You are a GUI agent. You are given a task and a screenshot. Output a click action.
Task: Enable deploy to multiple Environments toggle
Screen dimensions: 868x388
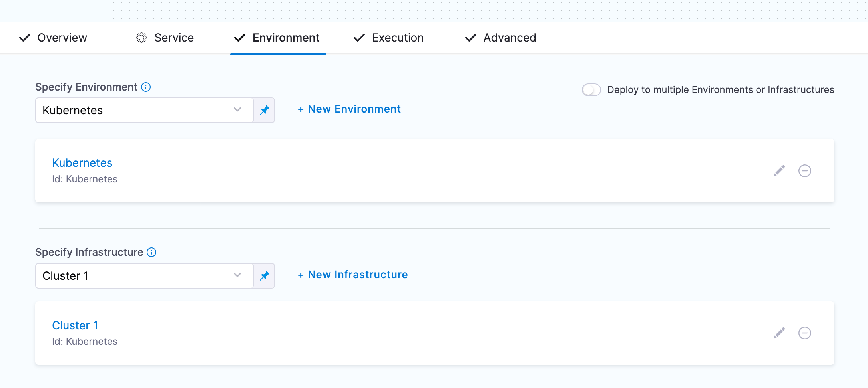point(591,90)
